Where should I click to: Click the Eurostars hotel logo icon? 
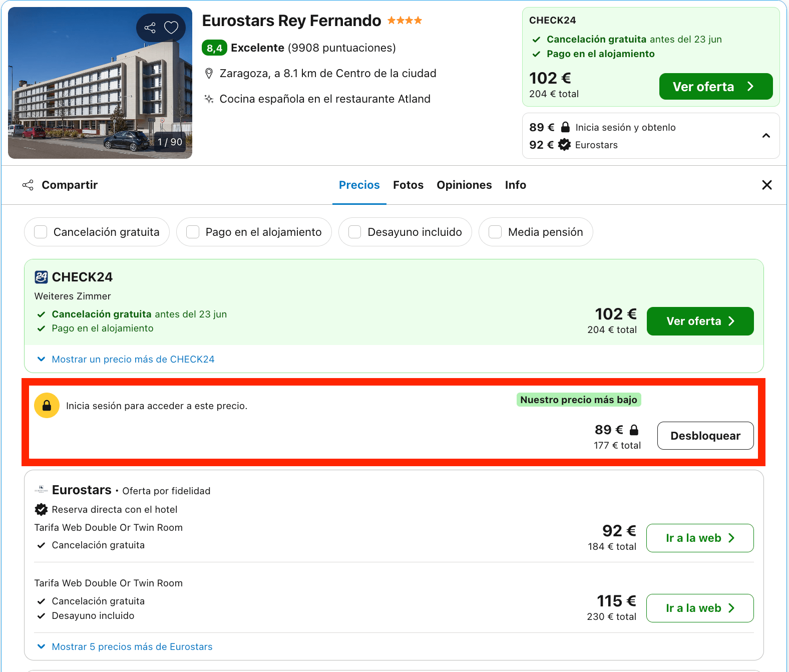click(x=41, y=489)
